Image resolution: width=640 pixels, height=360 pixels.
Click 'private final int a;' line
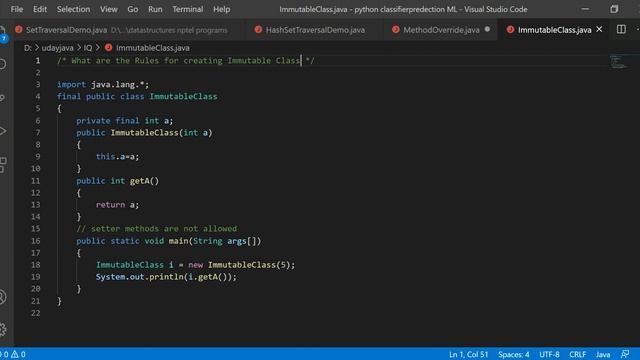click(x=124, y=121)
